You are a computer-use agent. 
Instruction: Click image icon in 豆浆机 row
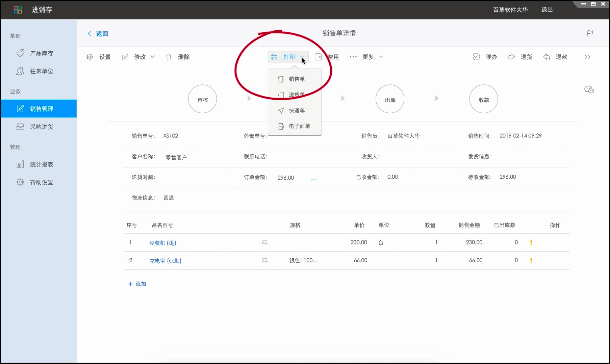pos(264,243)
